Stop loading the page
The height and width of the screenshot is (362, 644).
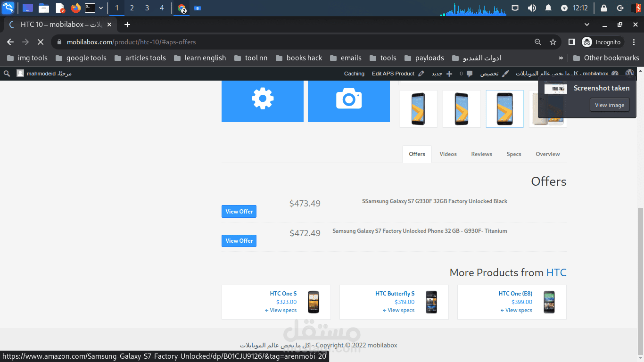pos(41,42)
